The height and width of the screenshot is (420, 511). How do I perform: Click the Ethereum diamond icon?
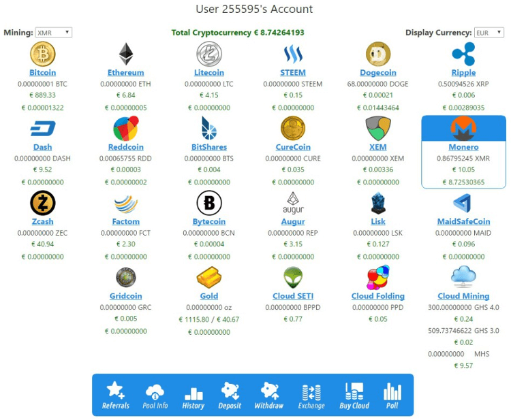click(126, 54)
